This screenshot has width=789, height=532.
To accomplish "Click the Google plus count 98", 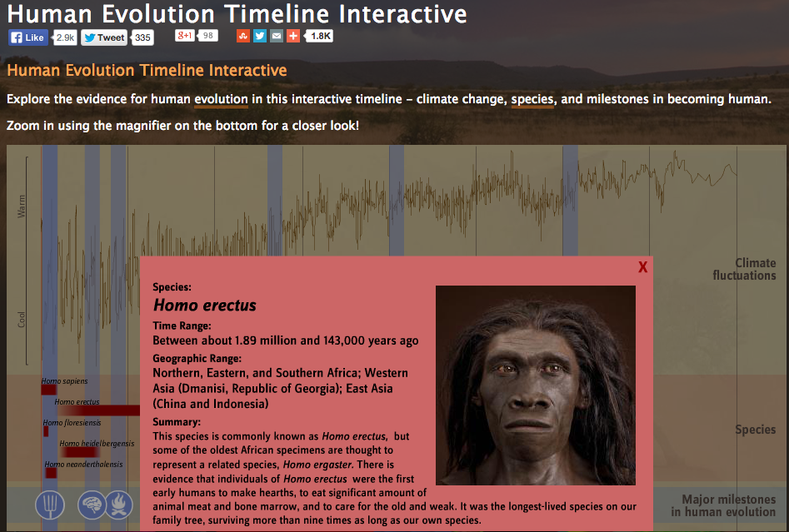I will [208, 35].
